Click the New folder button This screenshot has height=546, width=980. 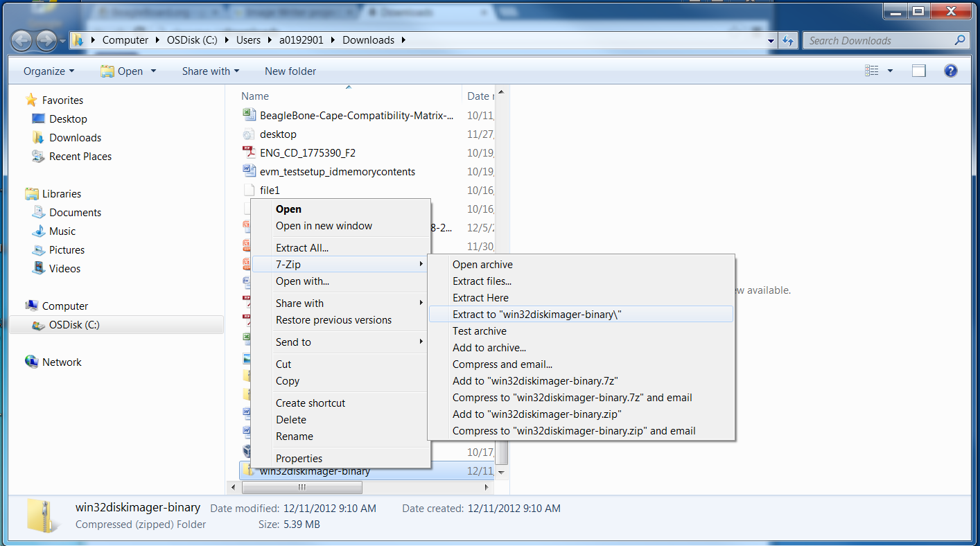(x=290, y=71)
